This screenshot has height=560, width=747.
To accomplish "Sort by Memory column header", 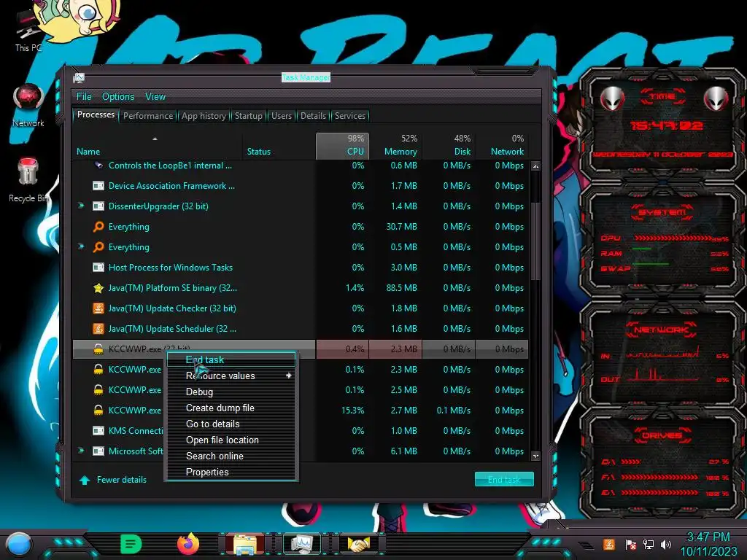I will 396,146.
